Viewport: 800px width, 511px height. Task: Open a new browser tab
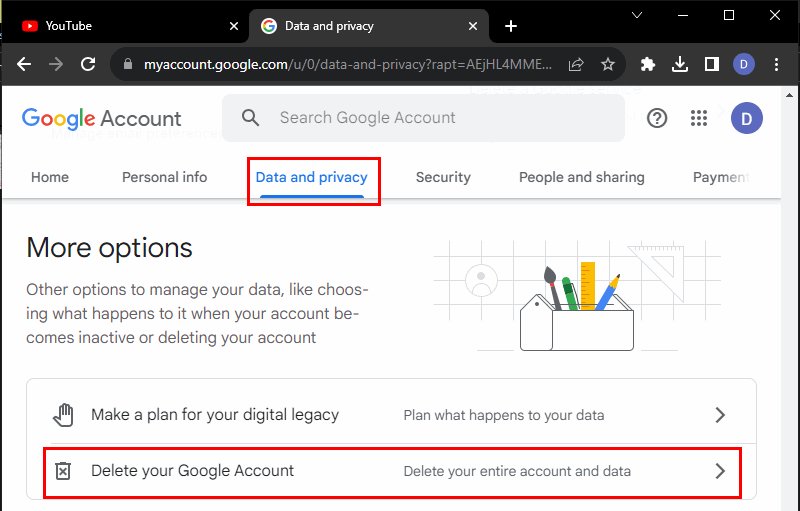pos(511,26)
